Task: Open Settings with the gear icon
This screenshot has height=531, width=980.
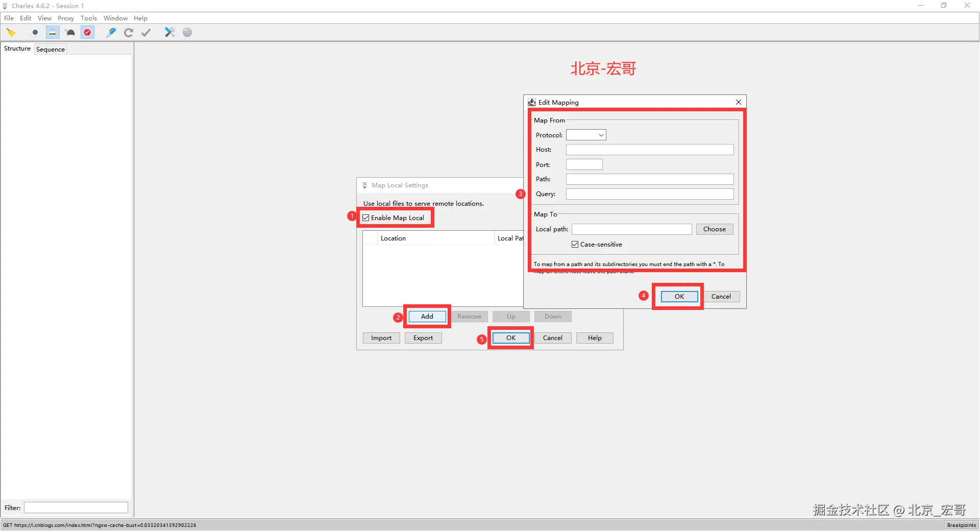Action: pos(187,33)
